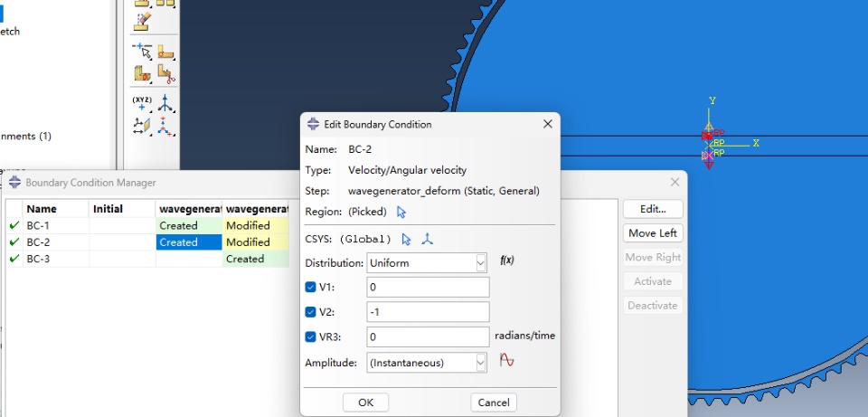
Task: Click the V1 value field
Action: click(x=428, y=288)
